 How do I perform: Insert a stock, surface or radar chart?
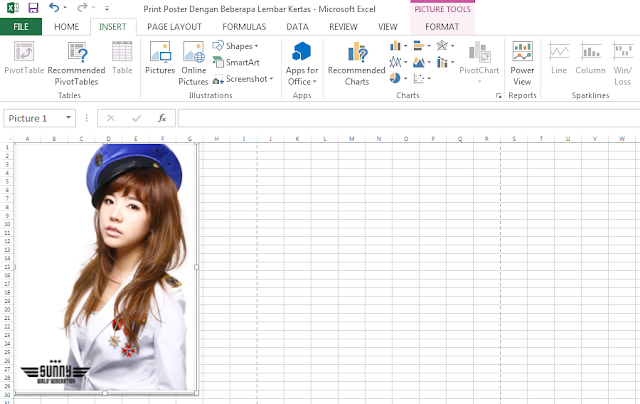coord(445,46)
